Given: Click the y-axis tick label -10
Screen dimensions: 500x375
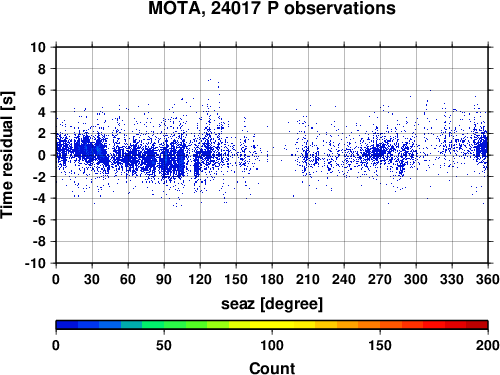Looking at the screenshot, I should 35,263.
